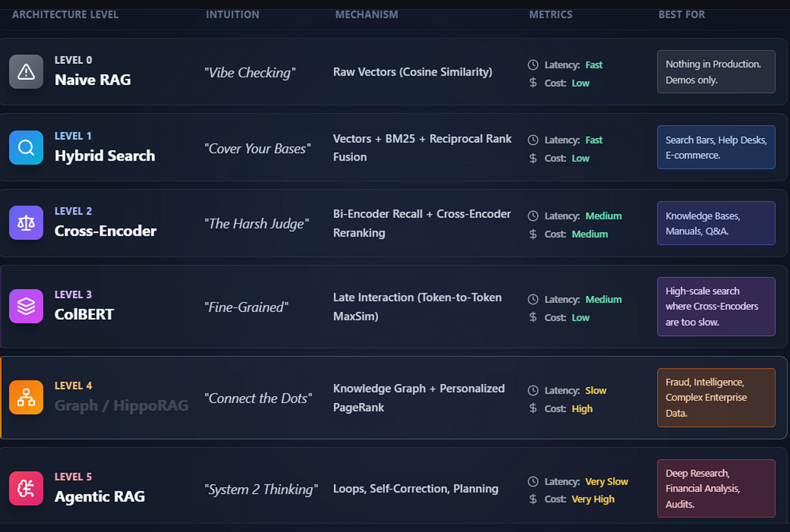Select the Cross-Encoder title

(x=105, y=231)
